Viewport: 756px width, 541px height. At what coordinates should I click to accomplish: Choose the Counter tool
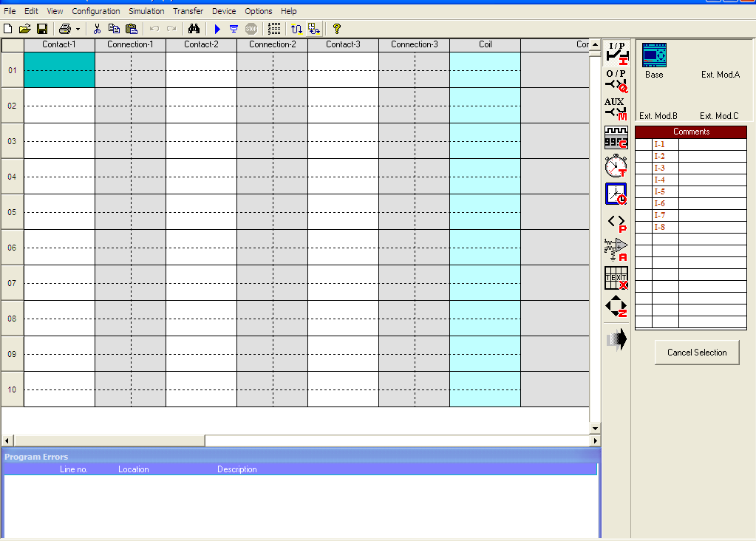point(616,137)
